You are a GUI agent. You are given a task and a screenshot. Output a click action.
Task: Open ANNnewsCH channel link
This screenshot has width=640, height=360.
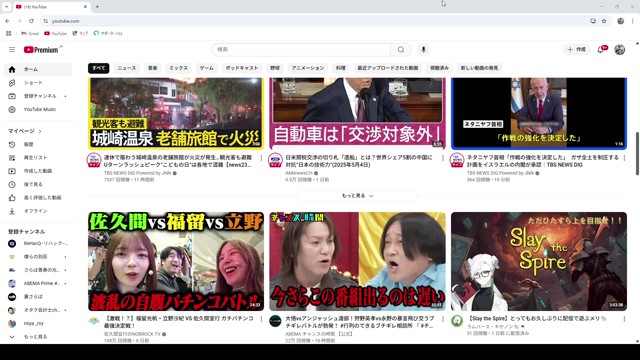[299, 173]
